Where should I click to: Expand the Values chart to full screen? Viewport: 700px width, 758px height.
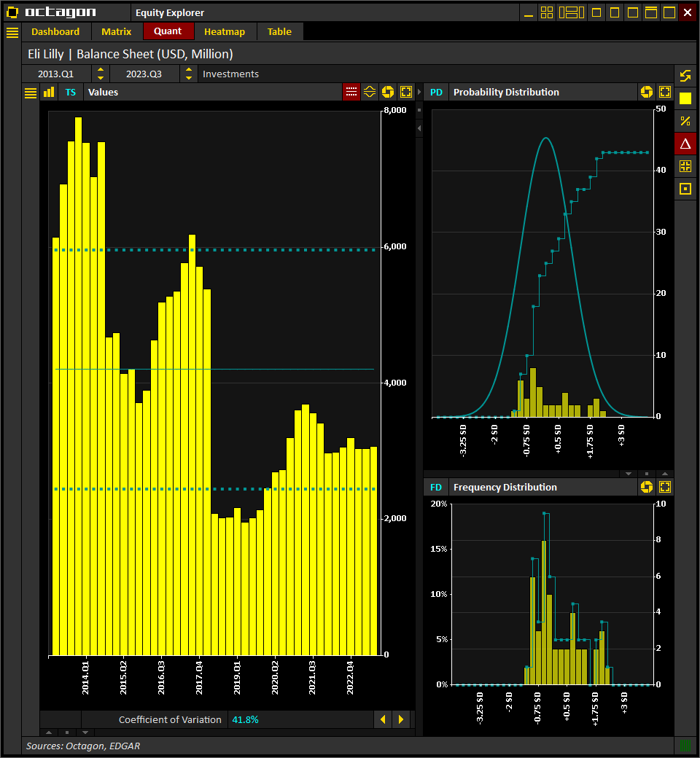coord(406,92)
